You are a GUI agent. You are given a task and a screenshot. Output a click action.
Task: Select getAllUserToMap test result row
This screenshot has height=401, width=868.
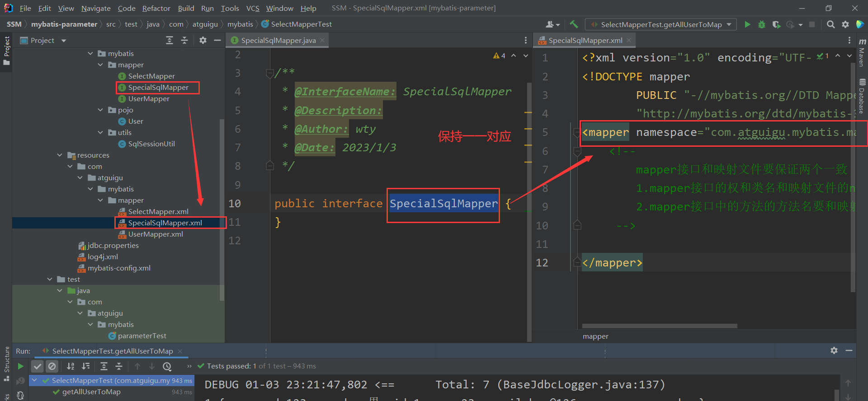coord(112,392)
